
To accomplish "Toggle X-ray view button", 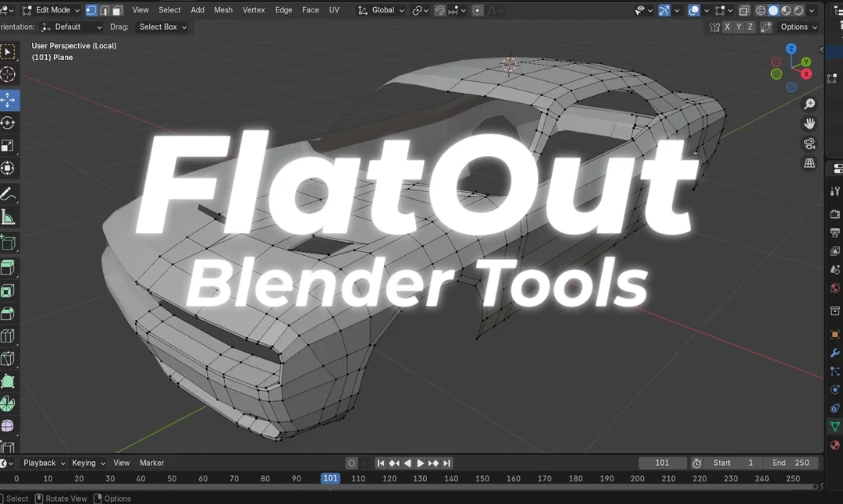I will [744, 10].
